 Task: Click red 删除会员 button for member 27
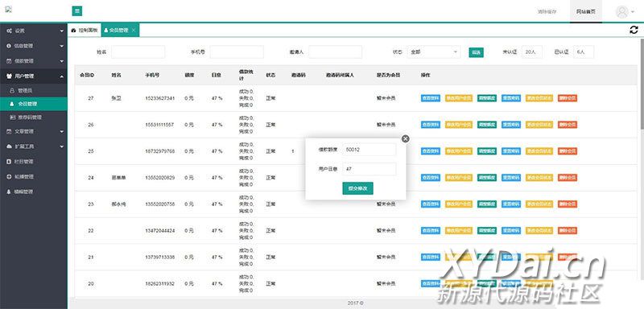[568, 98]
